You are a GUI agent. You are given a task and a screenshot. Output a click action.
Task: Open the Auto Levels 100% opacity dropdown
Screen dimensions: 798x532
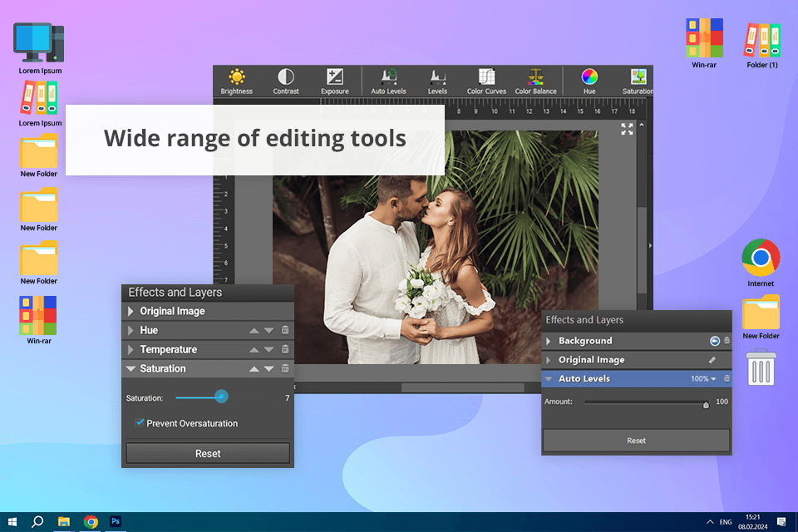coord(703,379)
